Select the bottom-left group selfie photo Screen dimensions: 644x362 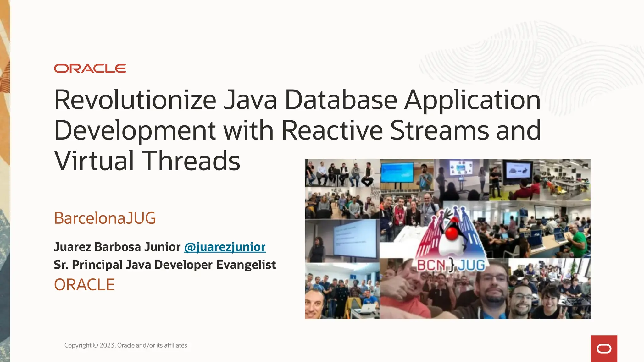342,291
